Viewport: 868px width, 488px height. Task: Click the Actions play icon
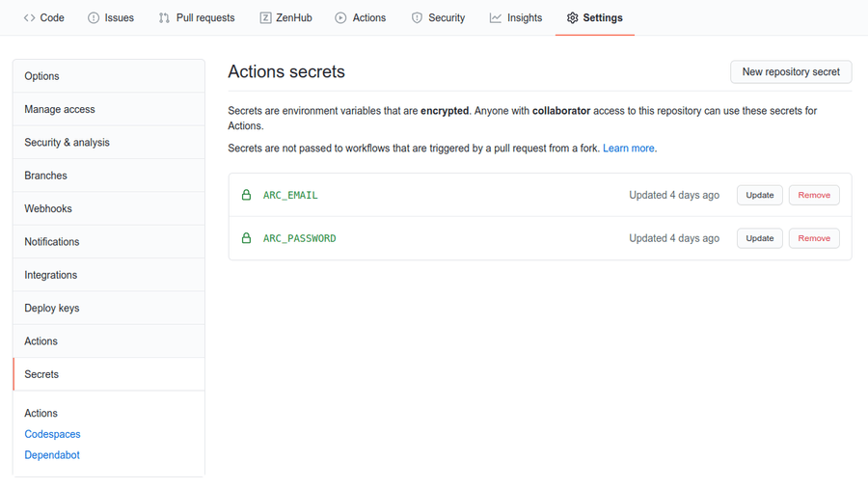pyautogui.click(x=340, y=17)
